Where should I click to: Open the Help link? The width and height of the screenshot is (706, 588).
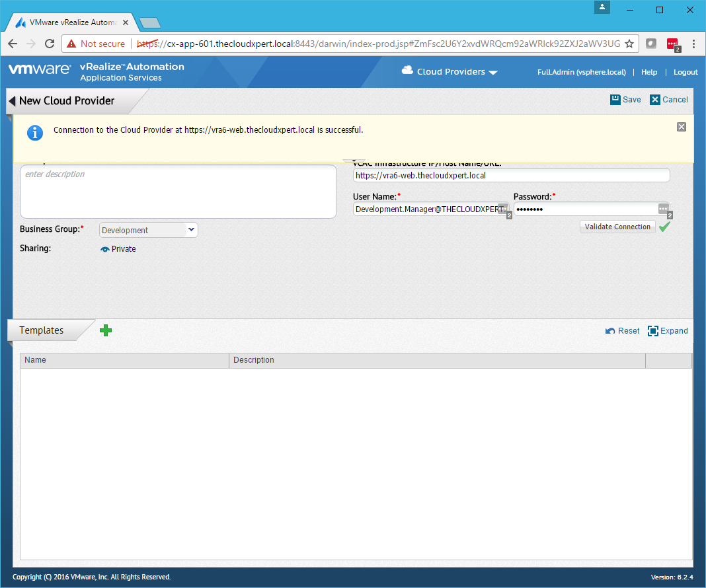click(648, 72)
